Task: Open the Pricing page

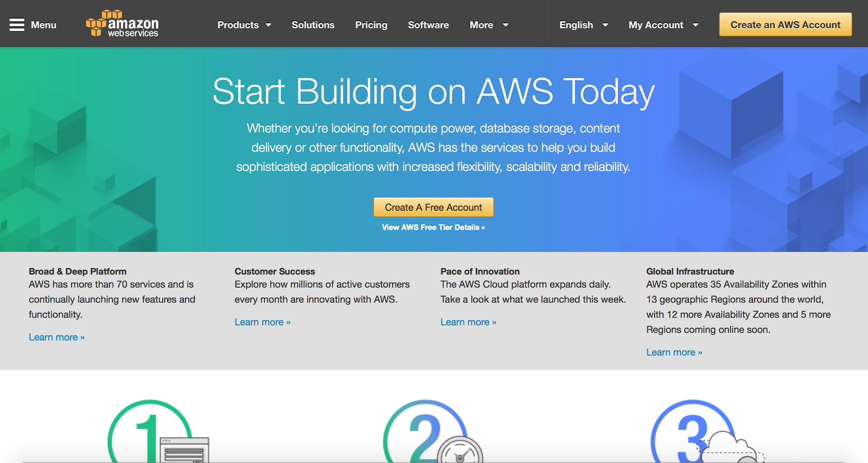Action: (371, 25)
